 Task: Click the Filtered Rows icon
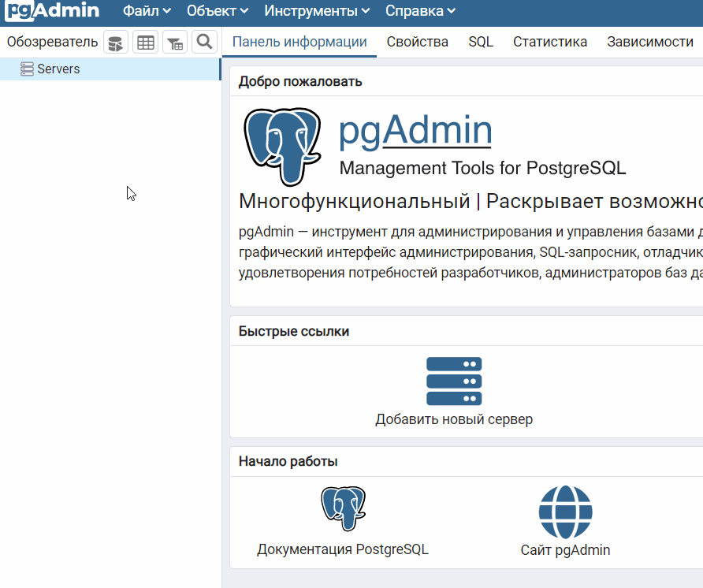click(x=175, y=43)
